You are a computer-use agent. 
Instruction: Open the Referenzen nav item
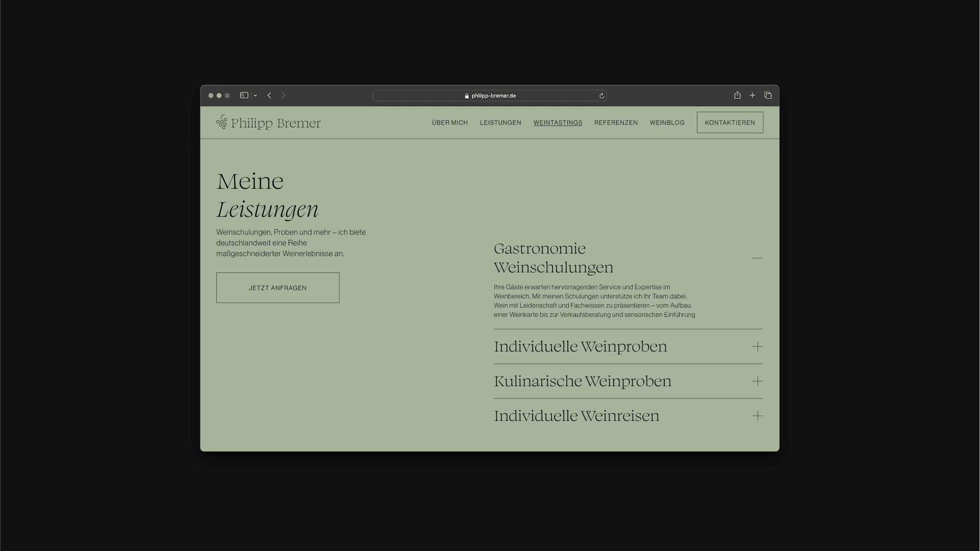pyautogui.click(x=616, y=123)
